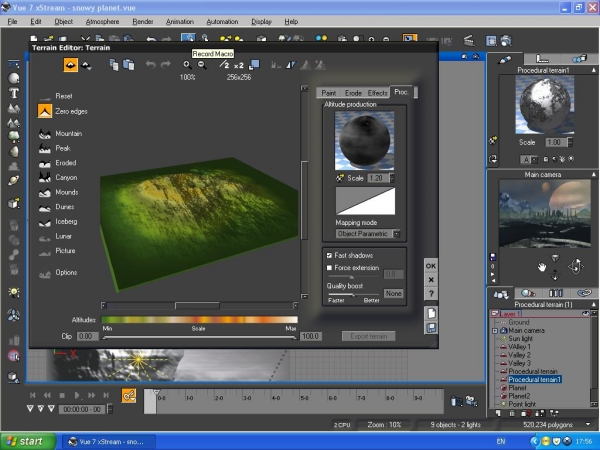Enable the Force extension checkbox
600x450 pixels.
coord(329,268)
